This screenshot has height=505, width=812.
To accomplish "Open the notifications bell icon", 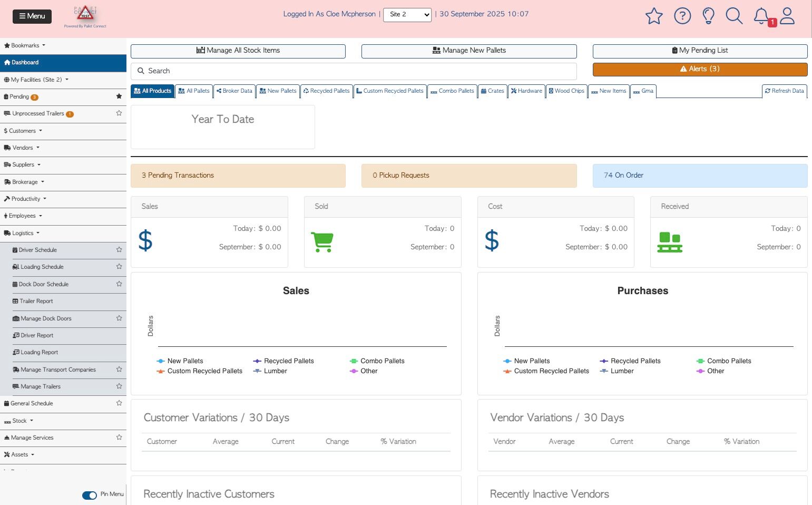I will [761, 16].
